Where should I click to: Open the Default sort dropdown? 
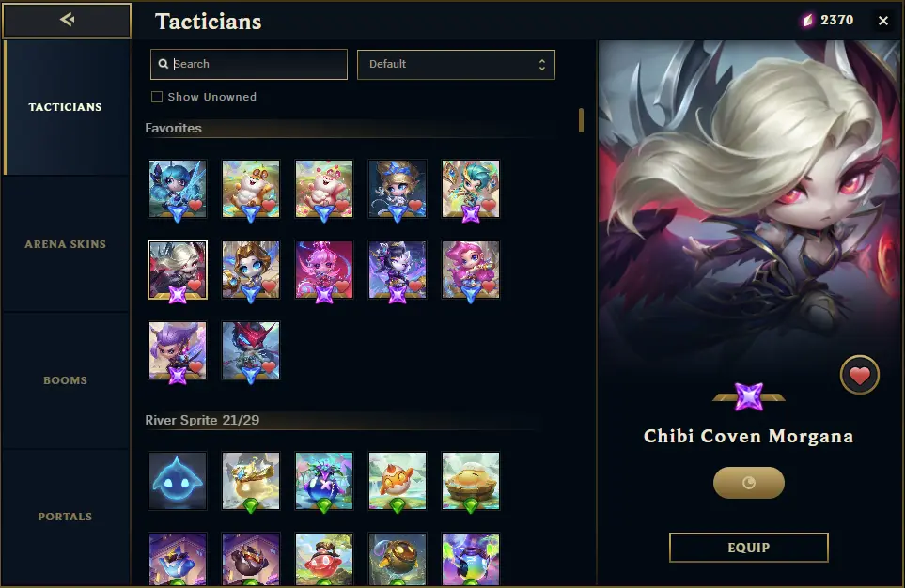point(456,64)
